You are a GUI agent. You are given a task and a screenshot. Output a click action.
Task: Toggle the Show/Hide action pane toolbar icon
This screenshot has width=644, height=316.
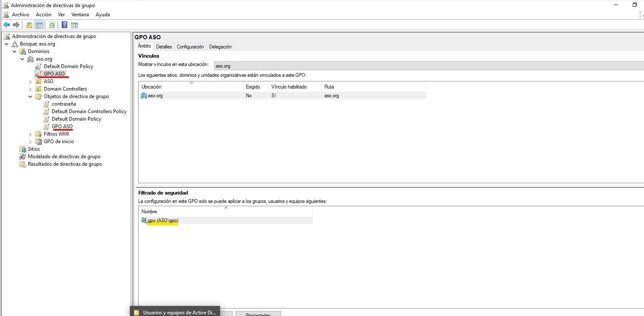[74, 25]
